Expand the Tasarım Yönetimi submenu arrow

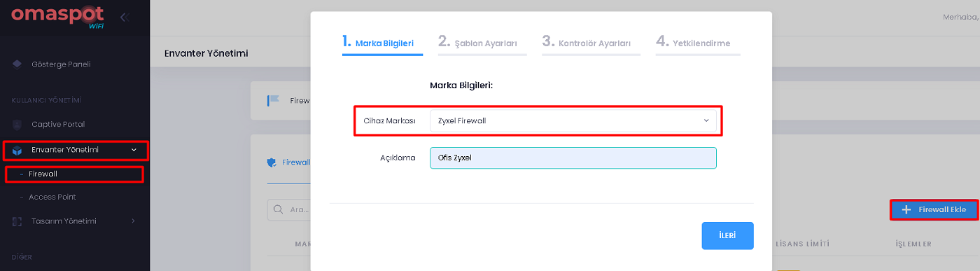click(134, 221)
